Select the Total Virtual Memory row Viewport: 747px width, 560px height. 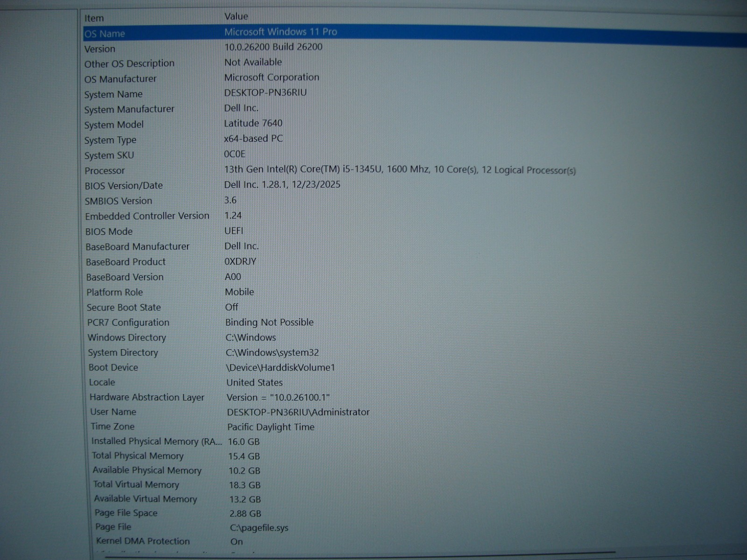pos(136,485)
